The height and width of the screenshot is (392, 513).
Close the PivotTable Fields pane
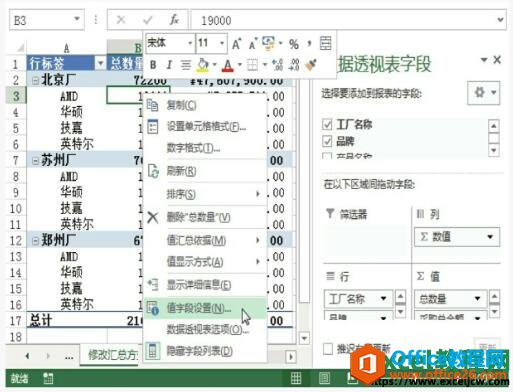(497, 60)
